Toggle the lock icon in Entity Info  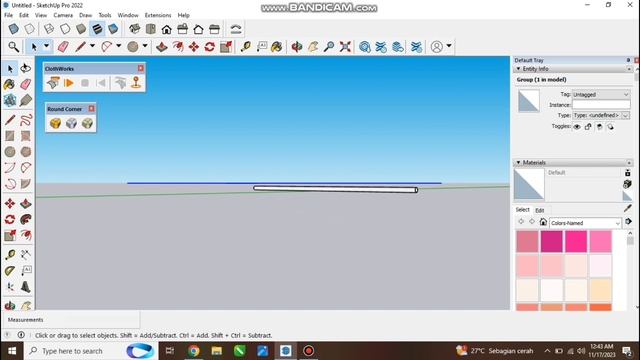point(588,127)
